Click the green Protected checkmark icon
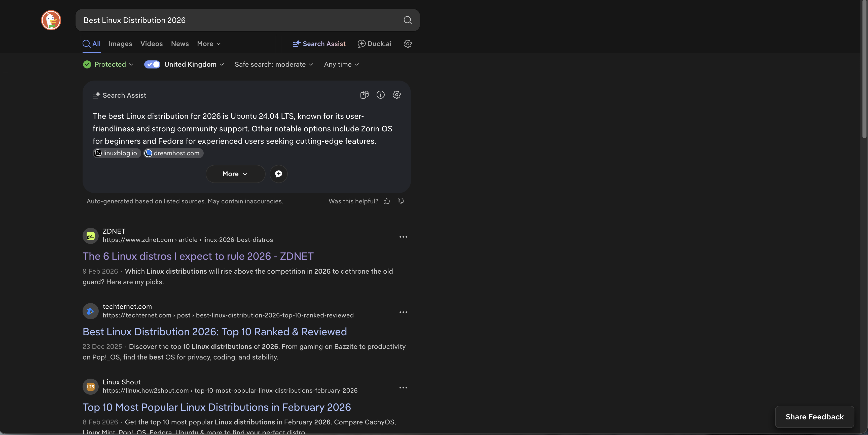 pos(87,64)
